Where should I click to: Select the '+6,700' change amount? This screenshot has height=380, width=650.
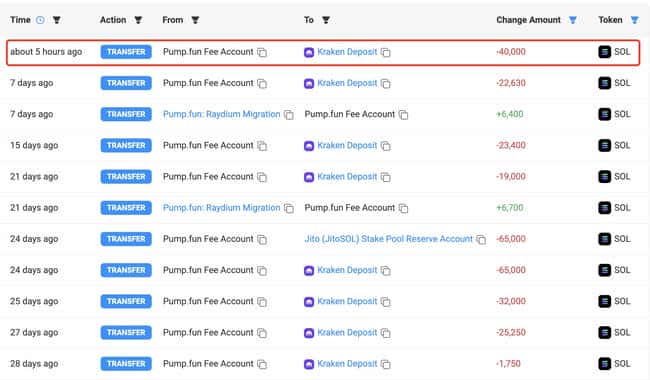[x=510, y=208]
